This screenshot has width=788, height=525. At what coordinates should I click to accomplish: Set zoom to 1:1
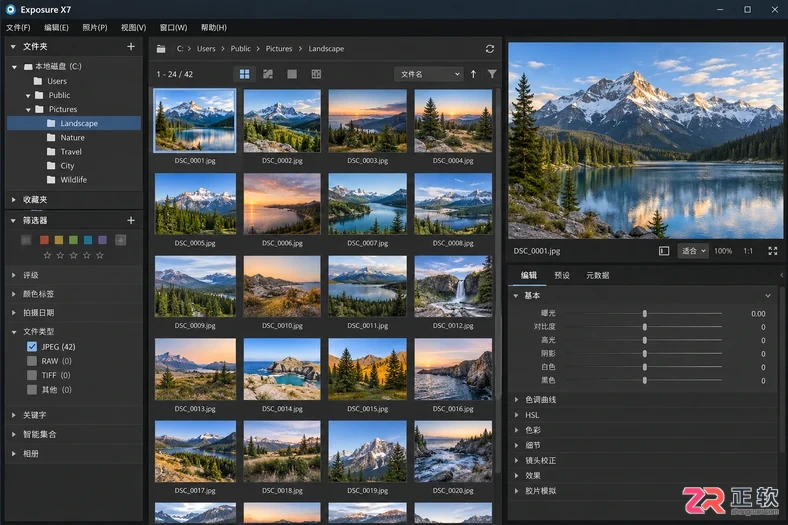(748, 251)
